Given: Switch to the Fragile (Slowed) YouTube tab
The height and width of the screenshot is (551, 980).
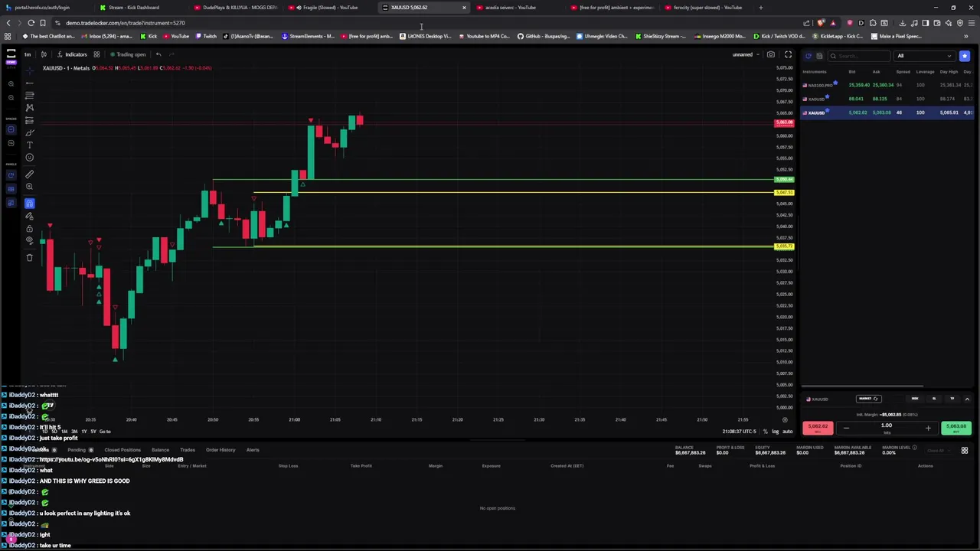Looking at the screenshot, I should [x=330, y=8].
